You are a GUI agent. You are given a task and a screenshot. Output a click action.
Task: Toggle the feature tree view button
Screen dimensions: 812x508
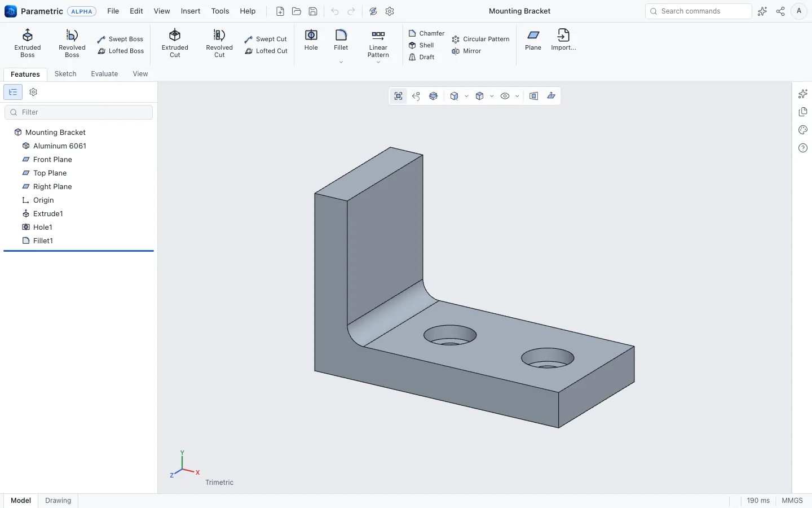pos(13,92)
